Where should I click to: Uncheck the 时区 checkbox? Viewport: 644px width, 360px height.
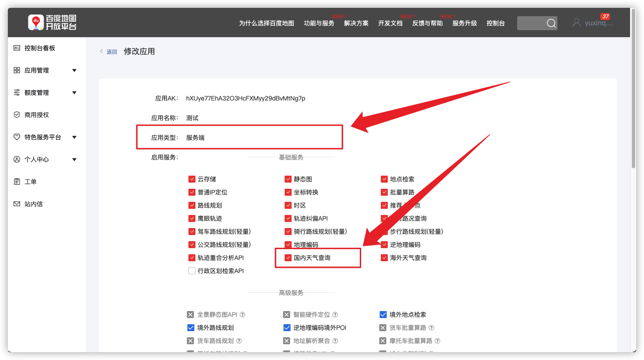coord(288,205)
